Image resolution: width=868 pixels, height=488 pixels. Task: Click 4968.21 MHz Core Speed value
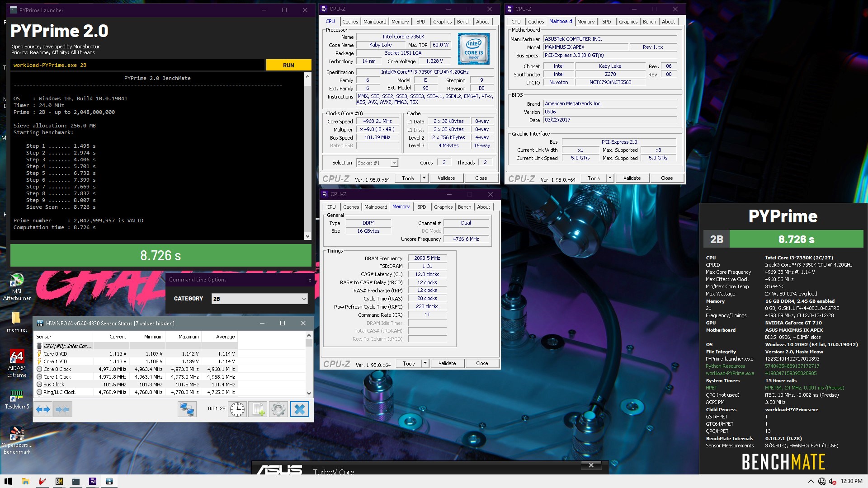tap(377, 121)
